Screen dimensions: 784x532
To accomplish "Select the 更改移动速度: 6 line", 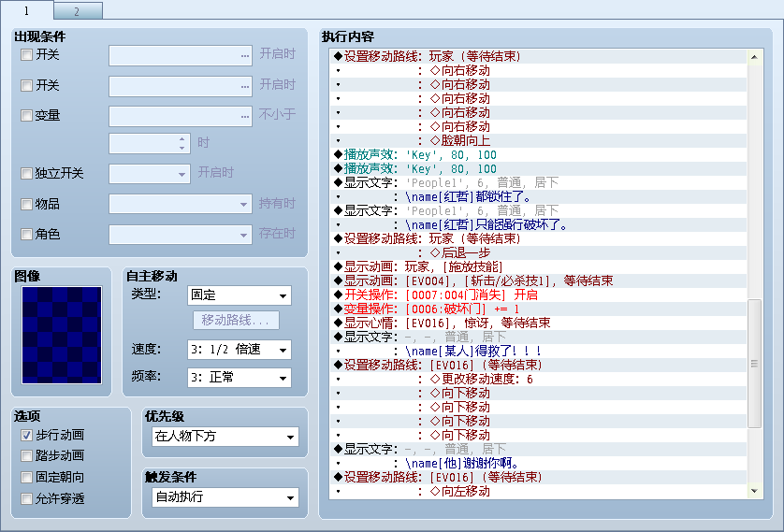I will pos(538,380).
